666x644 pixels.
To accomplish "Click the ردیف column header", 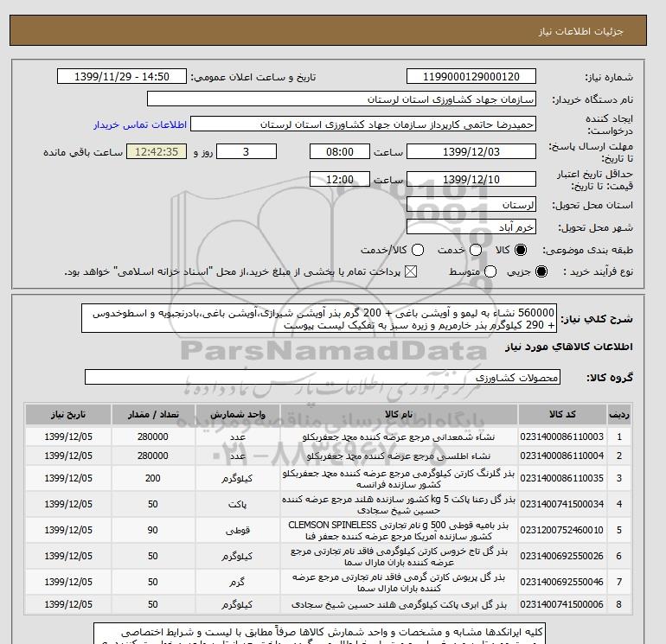I will 618,414.
